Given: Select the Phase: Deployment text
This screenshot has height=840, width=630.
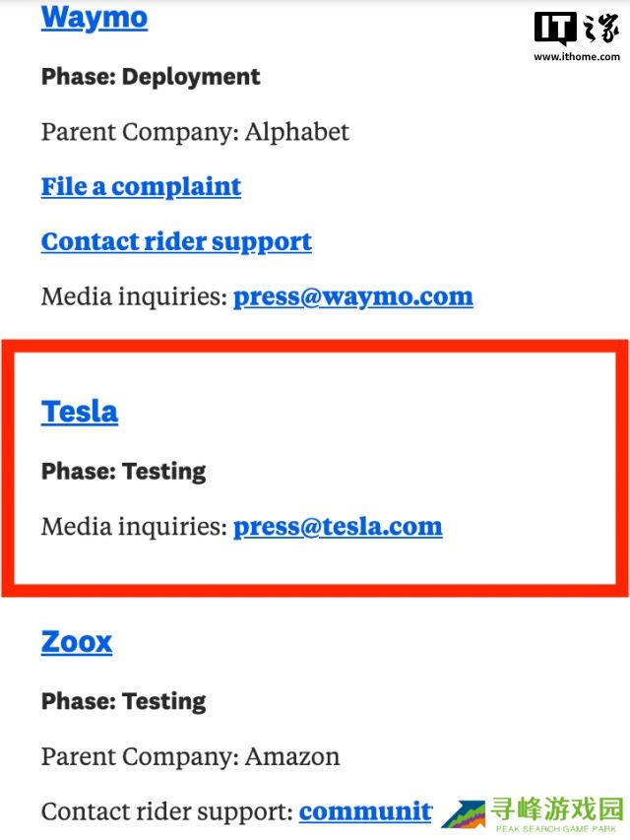Looking at the screenshot, I should [151, 77].
